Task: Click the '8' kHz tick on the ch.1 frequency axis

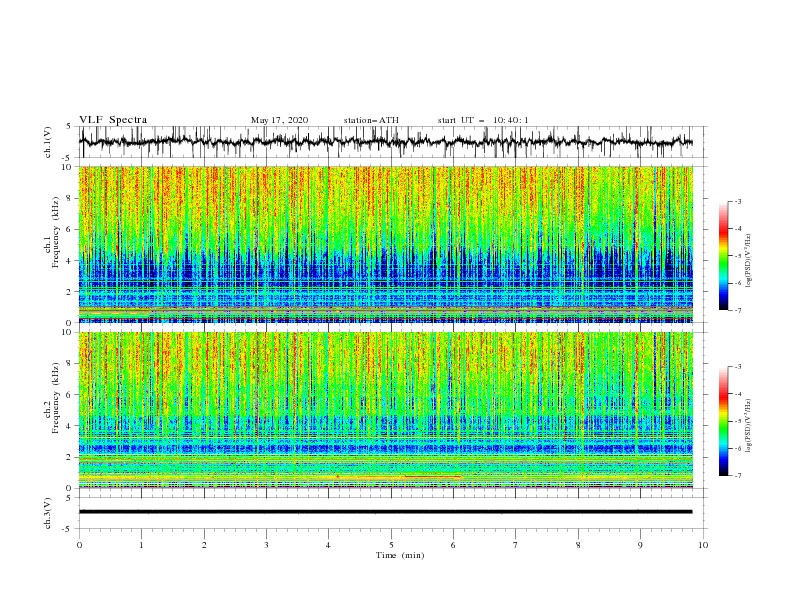Action: (70, 198)
